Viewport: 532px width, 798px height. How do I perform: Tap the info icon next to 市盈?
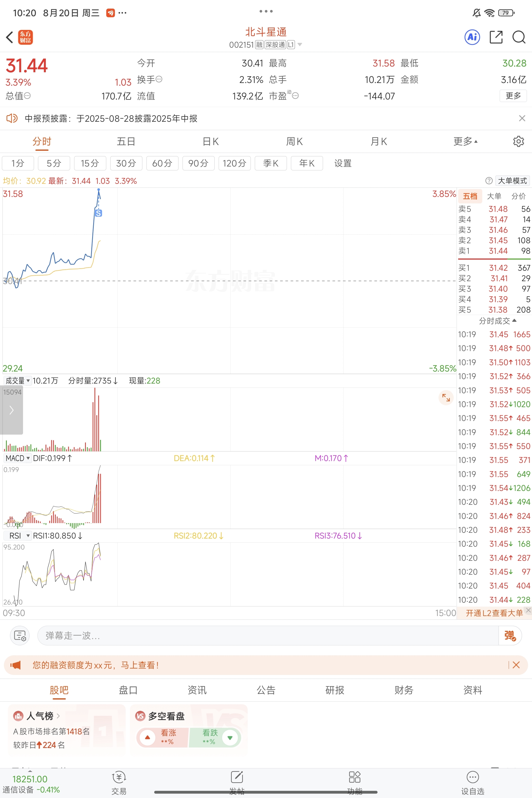(296, 96)
